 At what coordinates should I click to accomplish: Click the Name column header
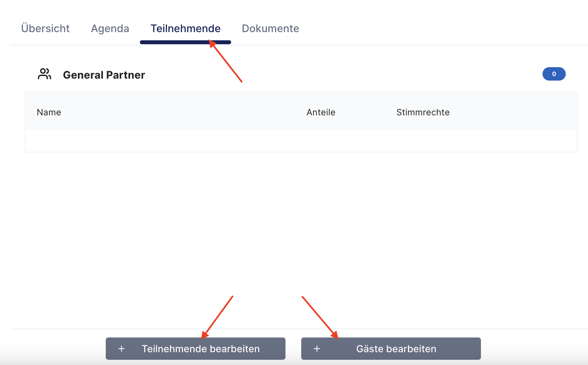(x=49, y=112)
